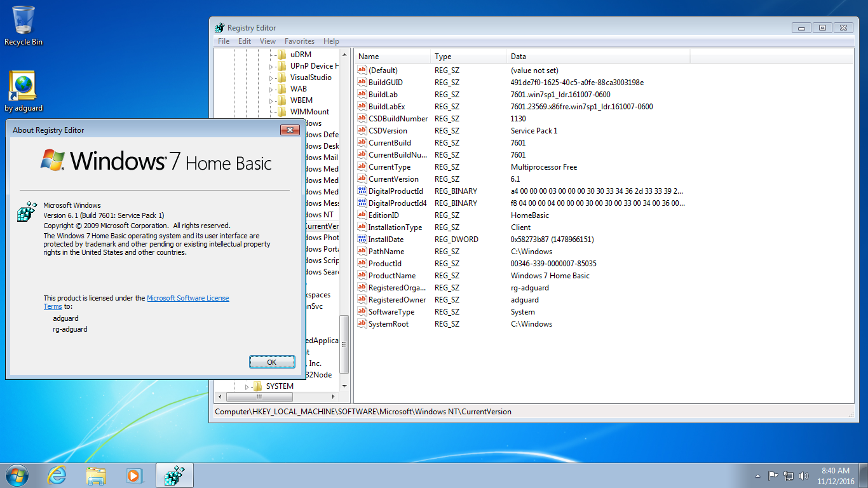Select the BuildGUID value icon
Image resolution: width=868 pixels, height=488 pixels.
(x=362, y=83)
